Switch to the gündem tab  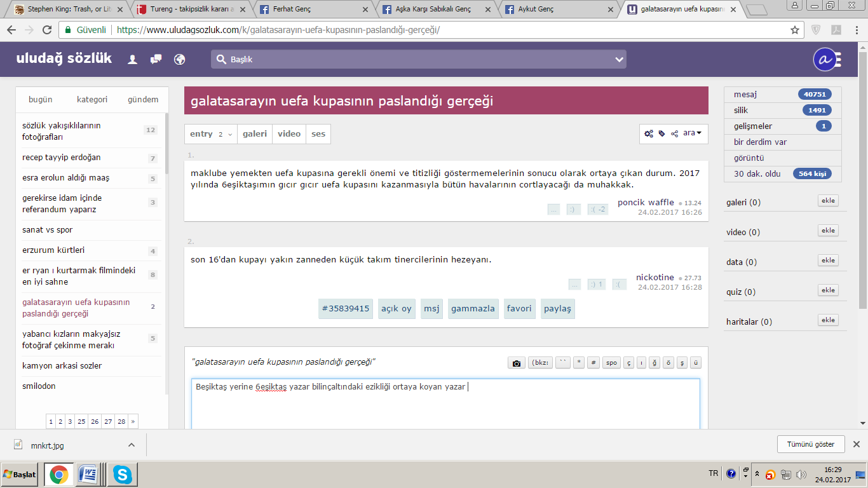tap(143, 99)
